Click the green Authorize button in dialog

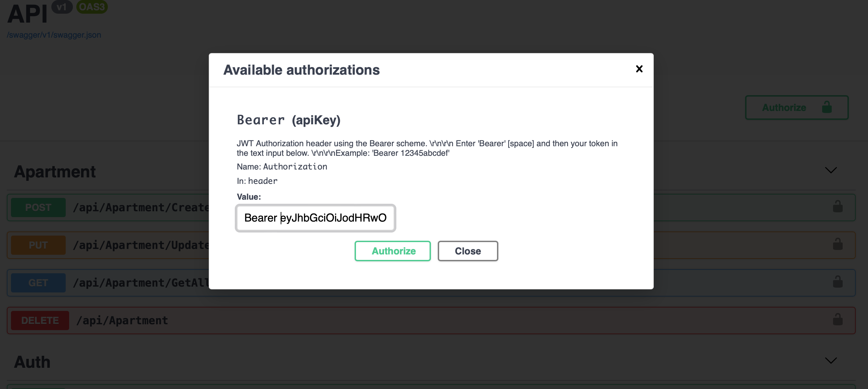tap(393, 251)
